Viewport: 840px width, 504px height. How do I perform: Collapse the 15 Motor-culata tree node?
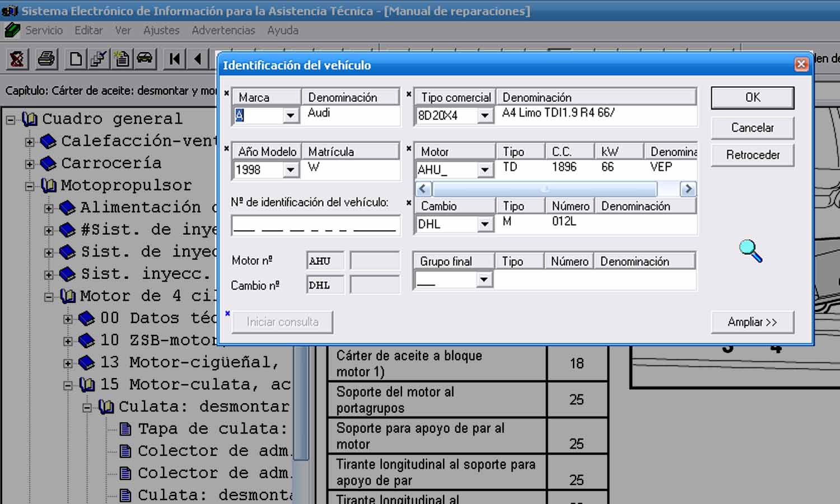pos(68,385)
